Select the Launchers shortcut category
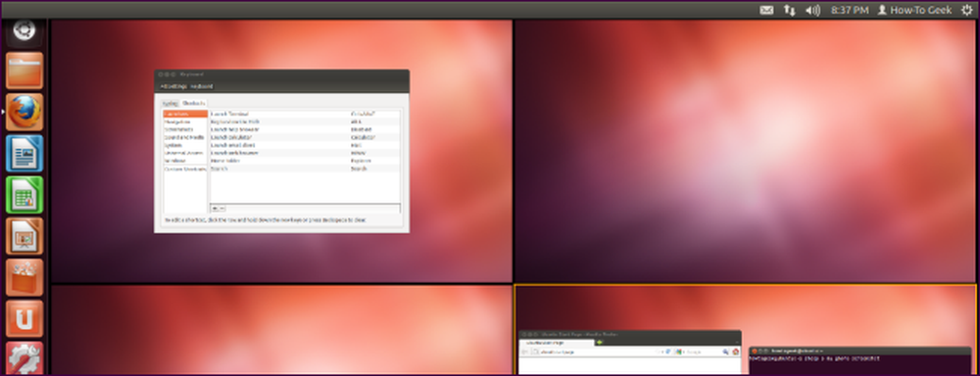Image resolution: width=980 pixels, height=376 pixels. tap(185, 115)
